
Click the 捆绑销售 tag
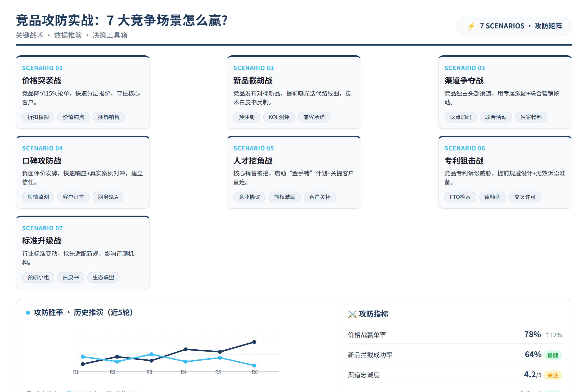click(x=109, y=117)
